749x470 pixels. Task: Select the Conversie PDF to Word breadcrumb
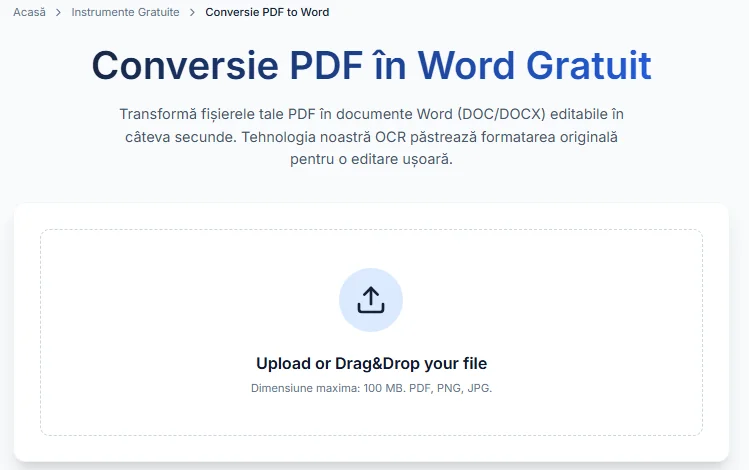tap(267, 12)
